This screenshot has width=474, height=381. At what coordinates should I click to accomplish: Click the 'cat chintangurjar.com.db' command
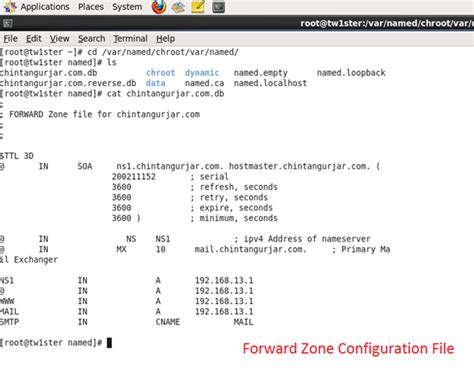[165, 94]
